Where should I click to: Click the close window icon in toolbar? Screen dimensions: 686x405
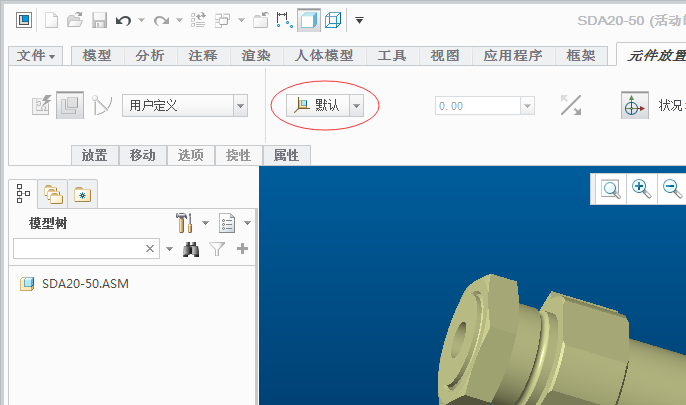(x=261, y=20)
